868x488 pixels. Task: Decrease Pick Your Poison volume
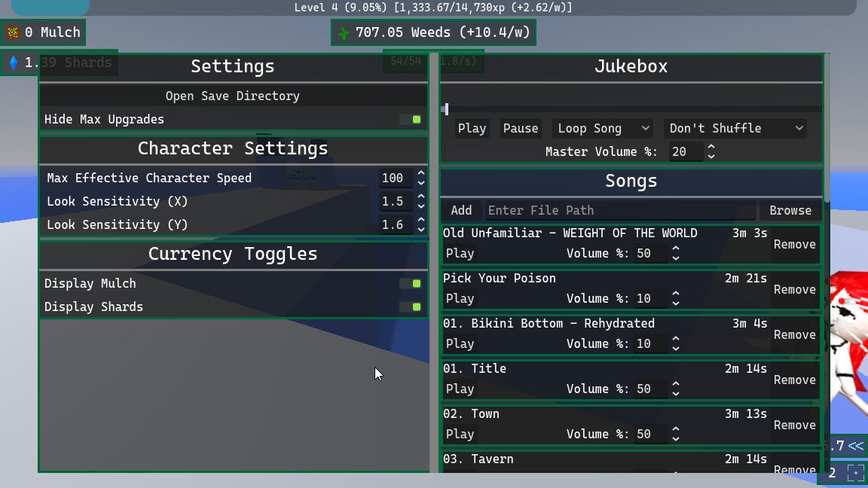[676, 303]
